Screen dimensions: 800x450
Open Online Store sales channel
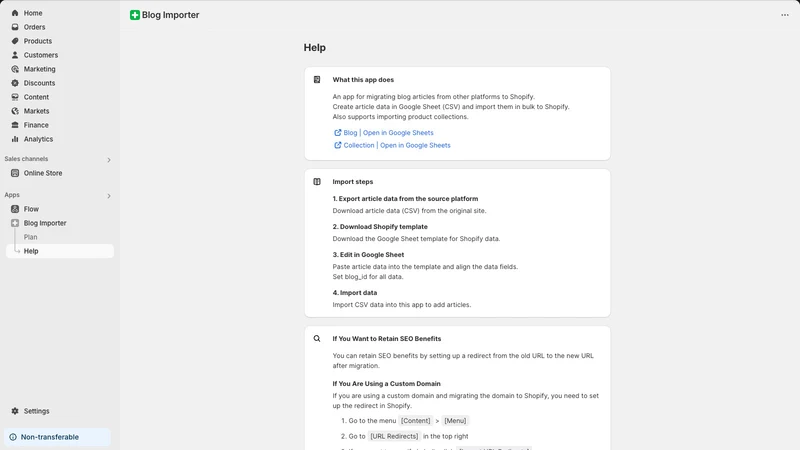(43, 173)
